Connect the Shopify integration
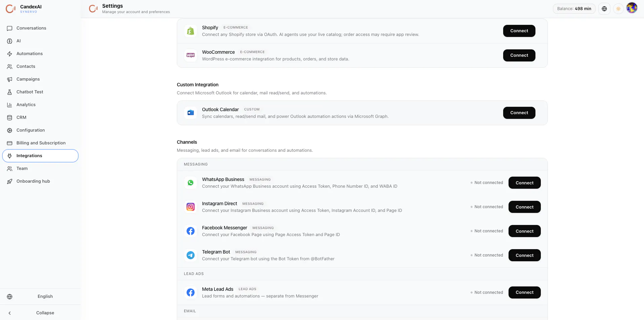 [519, 31]
